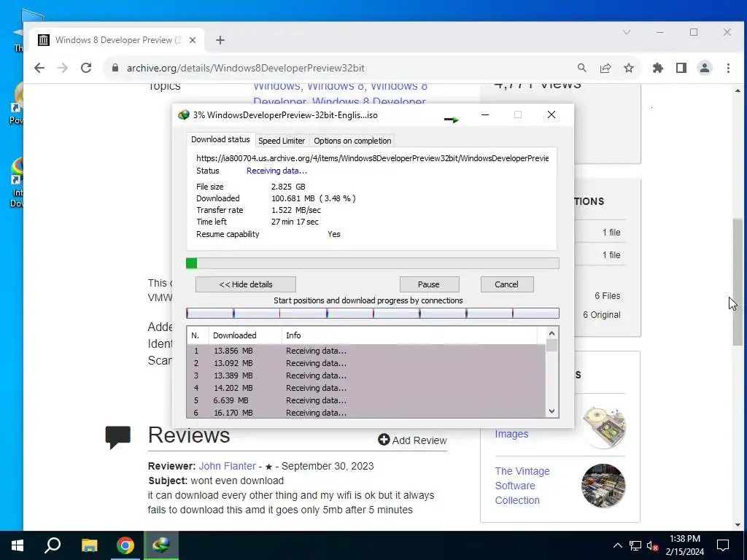This screenshot has height=560, width=747.
Task: Click the connections progress segment bar
Action: click(373, 313)
